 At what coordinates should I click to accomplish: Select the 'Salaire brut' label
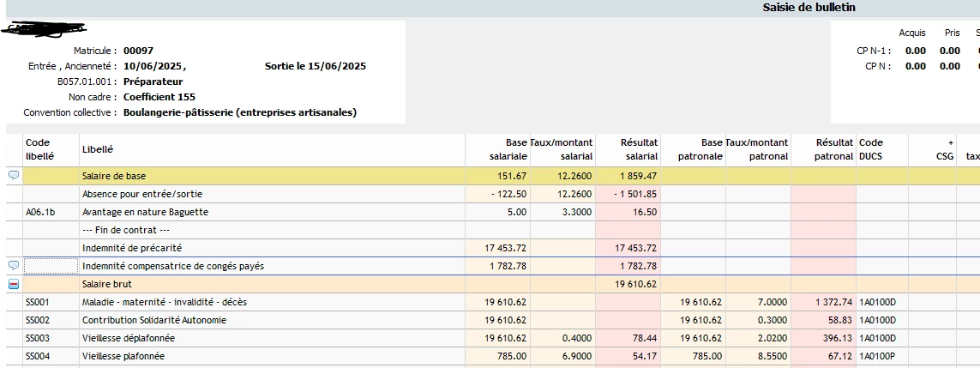pos(107,284)
